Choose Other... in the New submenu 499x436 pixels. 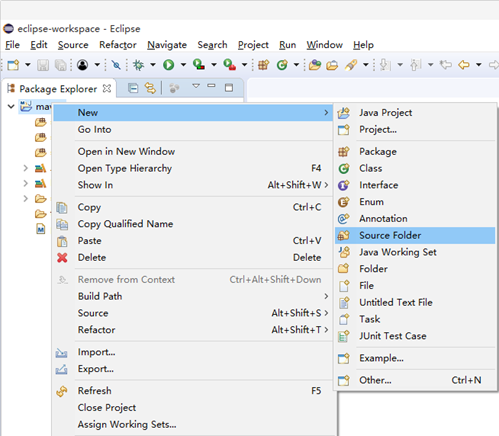tap(415, 380)
